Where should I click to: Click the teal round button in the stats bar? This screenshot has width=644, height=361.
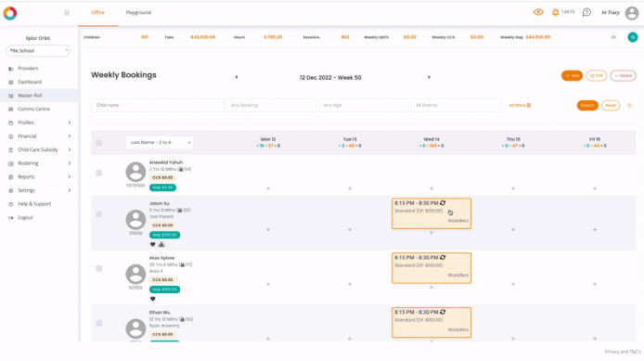633,37
